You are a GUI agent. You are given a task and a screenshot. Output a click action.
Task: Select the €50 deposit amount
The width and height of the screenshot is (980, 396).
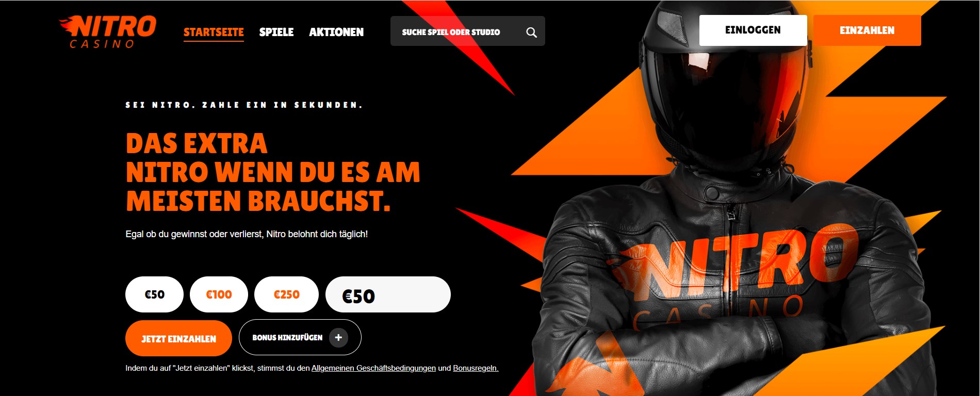tap(154, 294)
